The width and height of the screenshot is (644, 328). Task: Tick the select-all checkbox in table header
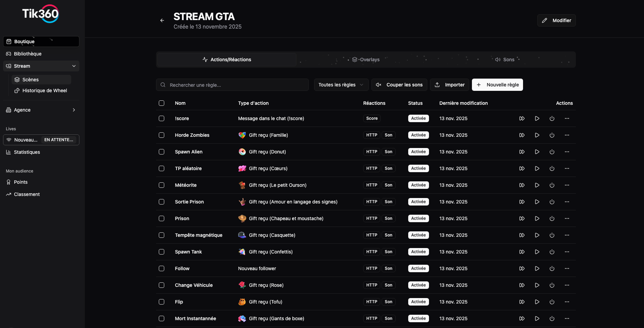coord(162,103)
